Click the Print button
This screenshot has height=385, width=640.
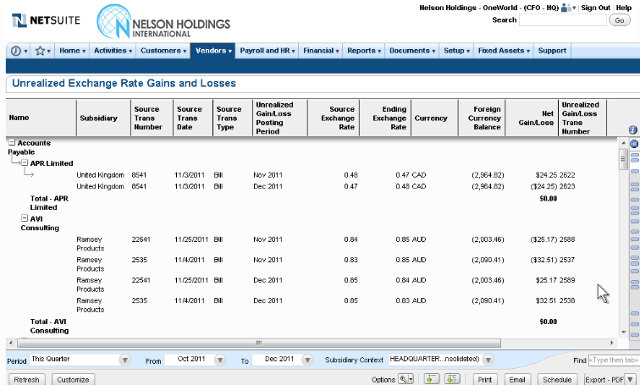485,379
